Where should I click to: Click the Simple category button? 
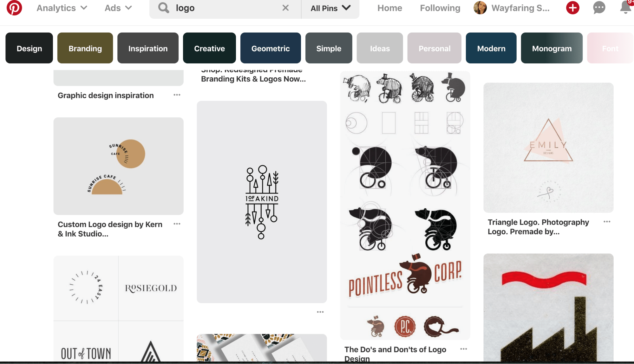[x=329, y=48]
